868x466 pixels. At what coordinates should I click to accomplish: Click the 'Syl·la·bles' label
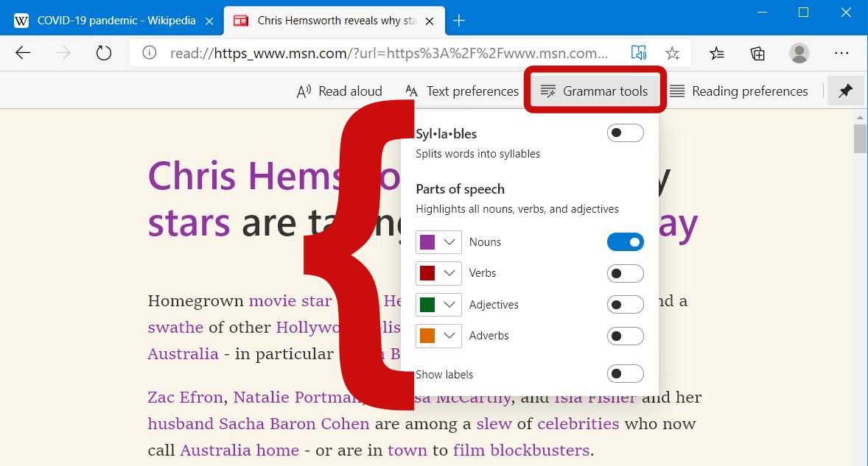pos(447,134)
